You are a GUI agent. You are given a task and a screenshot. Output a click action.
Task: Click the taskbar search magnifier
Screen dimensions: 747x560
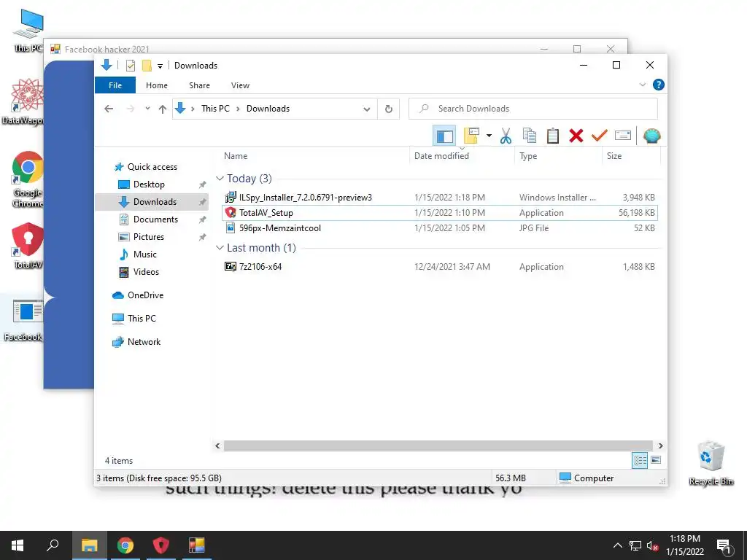point(53,545)
